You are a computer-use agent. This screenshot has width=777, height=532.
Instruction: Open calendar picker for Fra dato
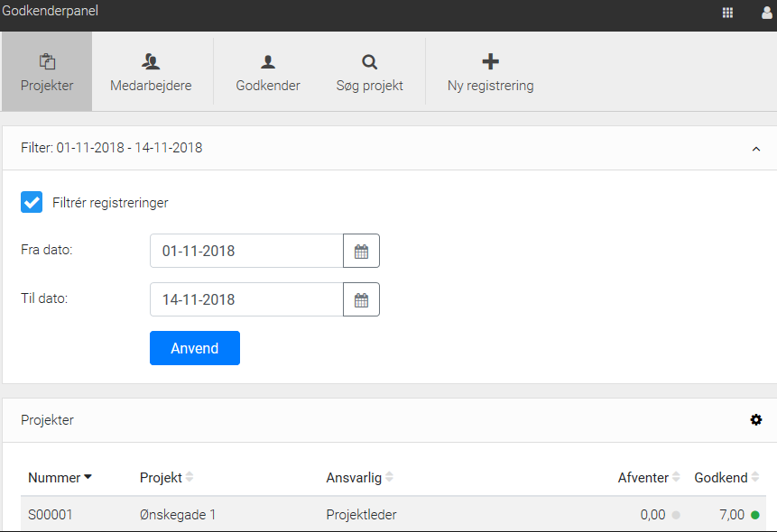[361, 251]
